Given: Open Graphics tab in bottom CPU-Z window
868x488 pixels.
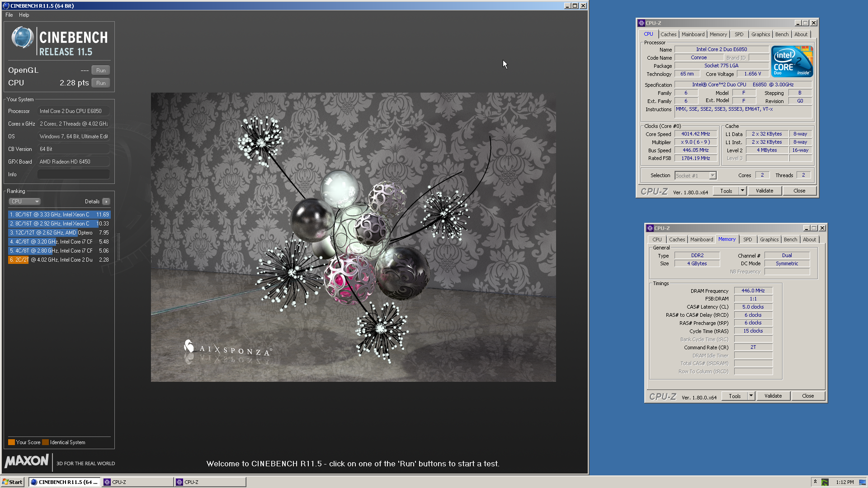Looking at the screenshot, I should pyautogui.click(x=769, y=239).
